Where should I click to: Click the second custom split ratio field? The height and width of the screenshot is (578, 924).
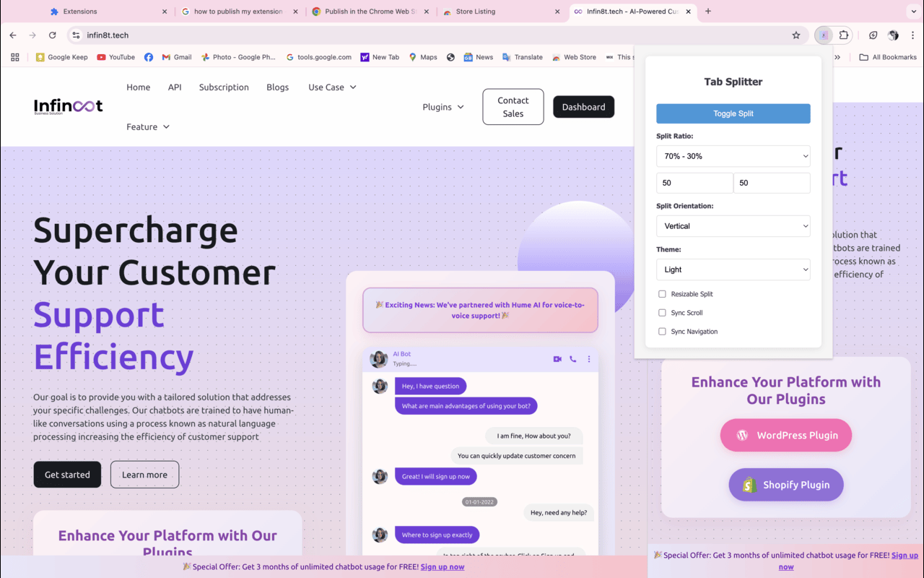772,183
